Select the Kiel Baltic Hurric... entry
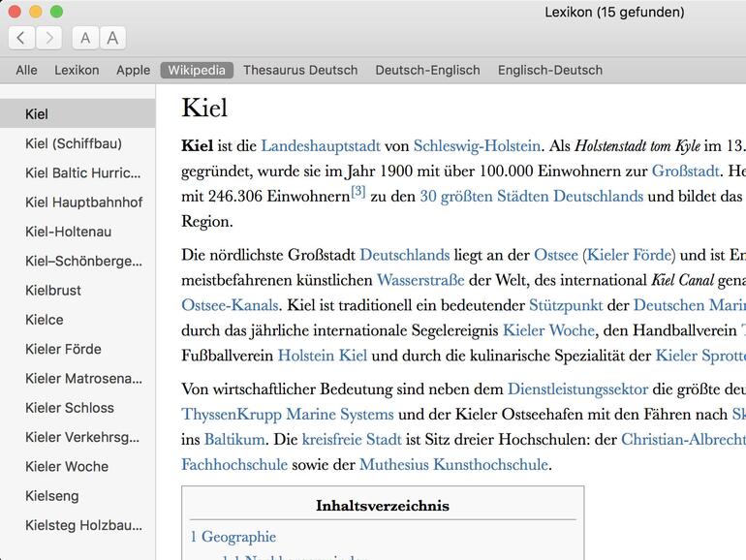This screenshot has width=746, height=560. (78, 172)
